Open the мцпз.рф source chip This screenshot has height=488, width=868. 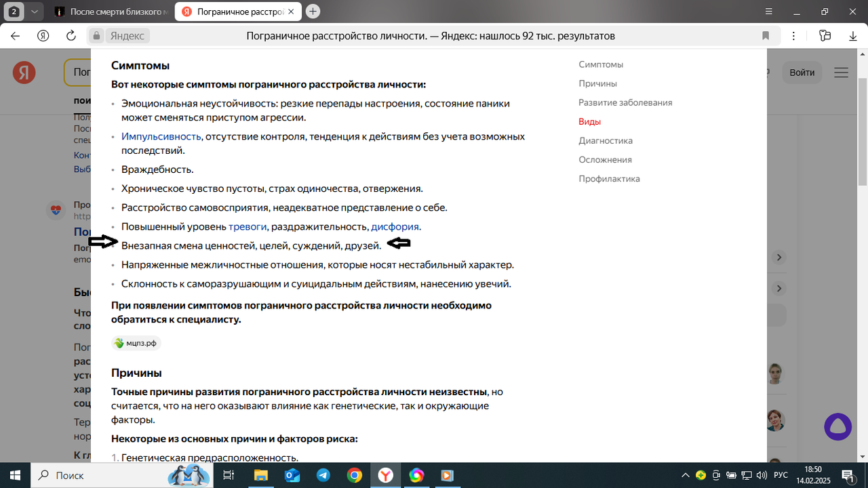136,343
